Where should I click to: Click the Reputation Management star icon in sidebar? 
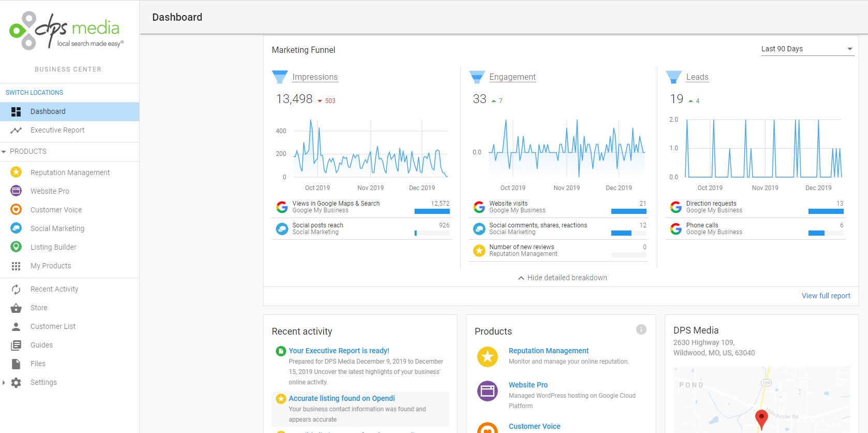point(16,172)
